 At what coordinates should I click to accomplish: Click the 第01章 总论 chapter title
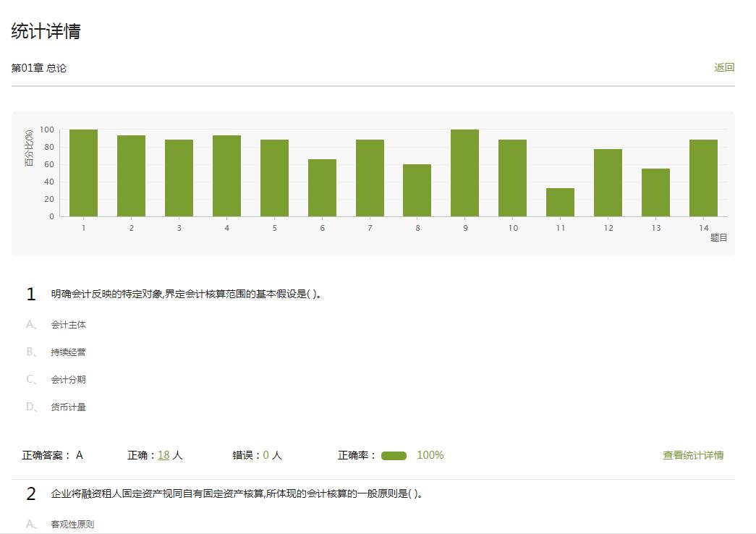39,68
